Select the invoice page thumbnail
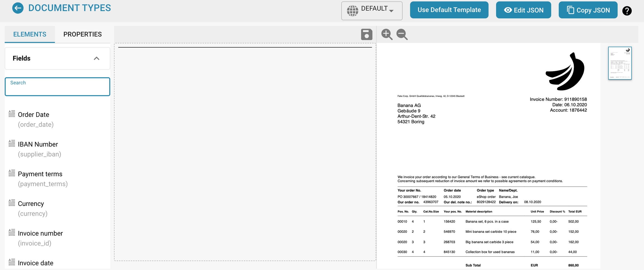Screen dimensions: 644x270 tap(620, 63)
